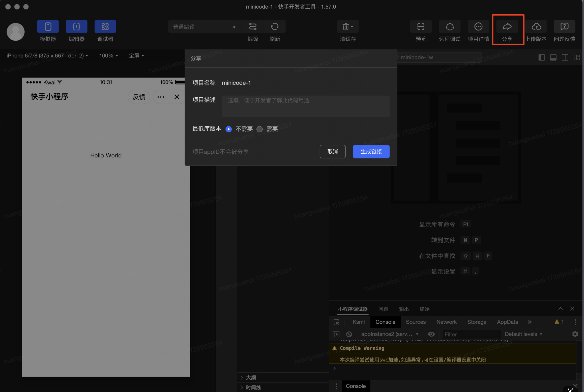The height and width of the screenshot is (392, 584).
Task: Open the Default levels dropdown
Action: click(523, 334)
